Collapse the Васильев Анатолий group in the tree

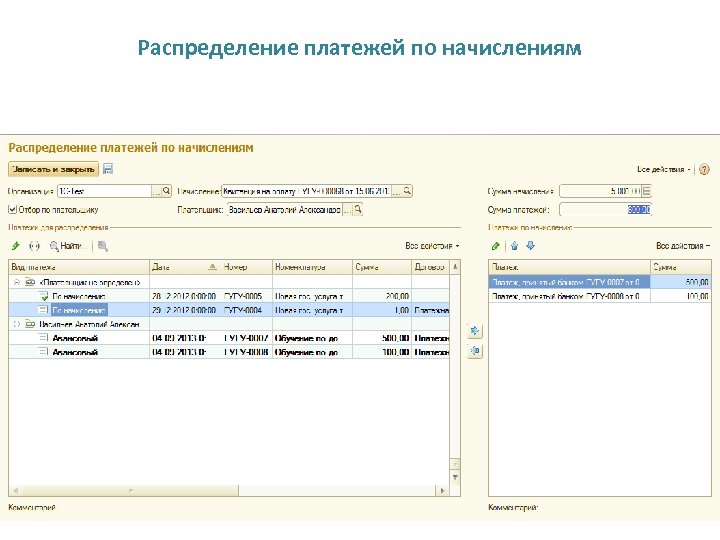click(x=17, y=324)
